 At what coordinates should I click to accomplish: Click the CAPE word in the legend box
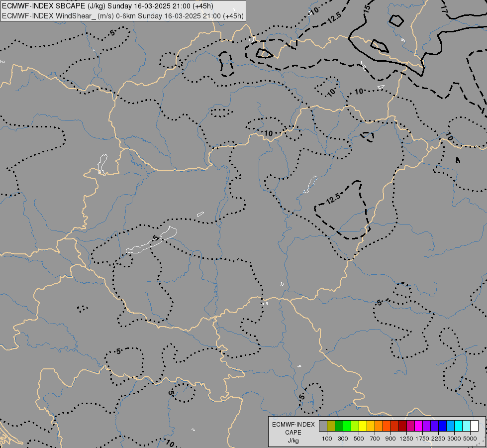pos(293,433)
